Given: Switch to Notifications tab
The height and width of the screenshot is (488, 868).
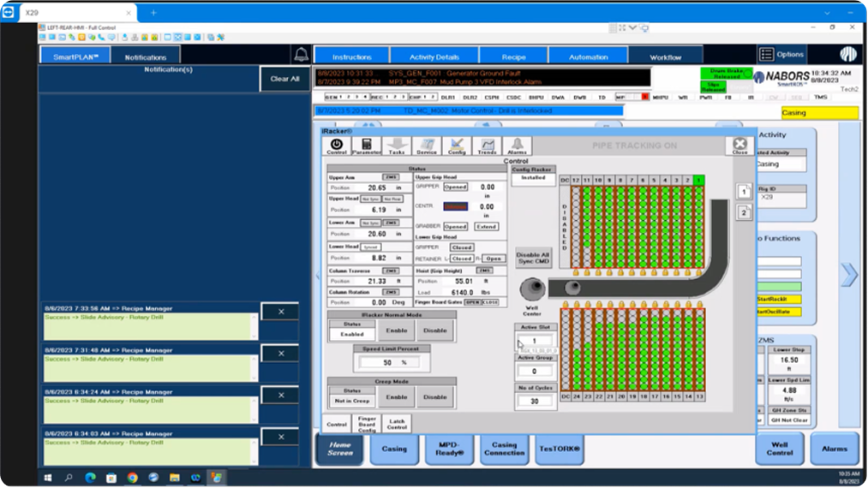Looking at the screenshot, I should (146, 57).
